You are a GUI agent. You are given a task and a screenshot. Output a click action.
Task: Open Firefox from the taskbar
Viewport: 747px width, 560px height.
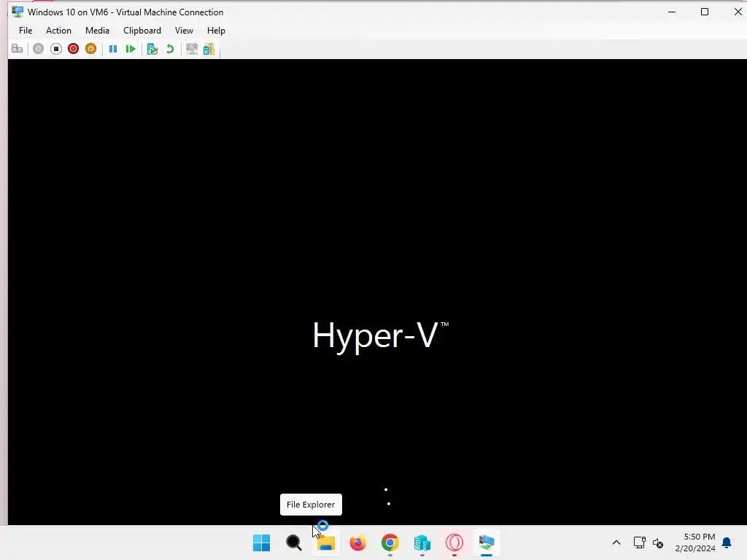coord(357,542)
